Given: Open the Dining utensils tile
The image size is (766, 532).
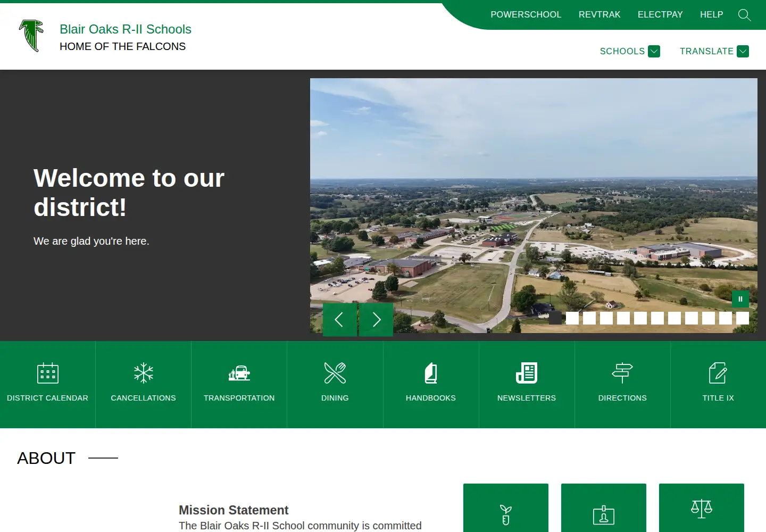Looking at the screenshot, I should pos(335,384).
